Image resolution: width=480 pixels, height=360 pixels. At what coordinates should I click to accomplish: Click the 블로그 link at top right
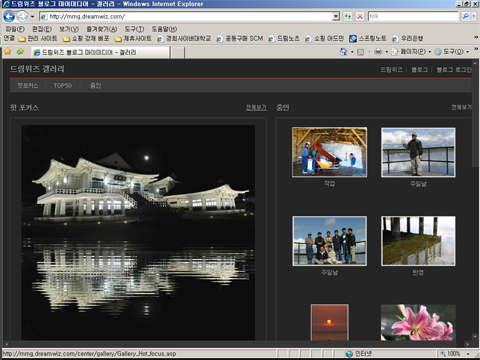point(419,69)
